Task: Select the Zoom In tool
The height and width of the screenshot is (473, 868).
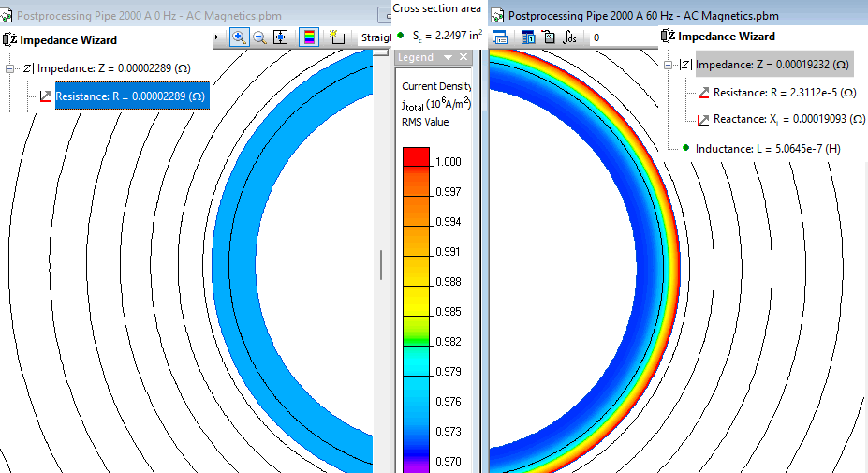Action: pyautogui.click(x=239, y=37)
